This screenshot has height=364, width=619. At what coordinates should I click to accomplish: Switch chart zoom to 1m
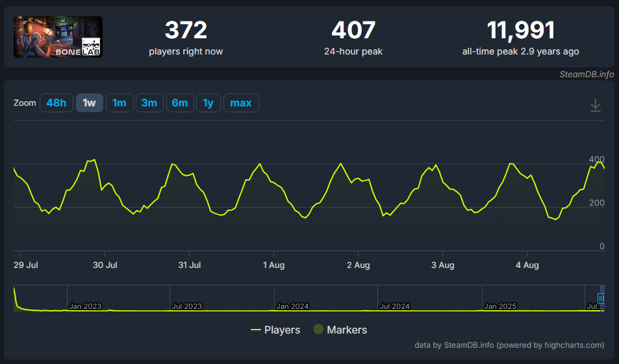120,103
